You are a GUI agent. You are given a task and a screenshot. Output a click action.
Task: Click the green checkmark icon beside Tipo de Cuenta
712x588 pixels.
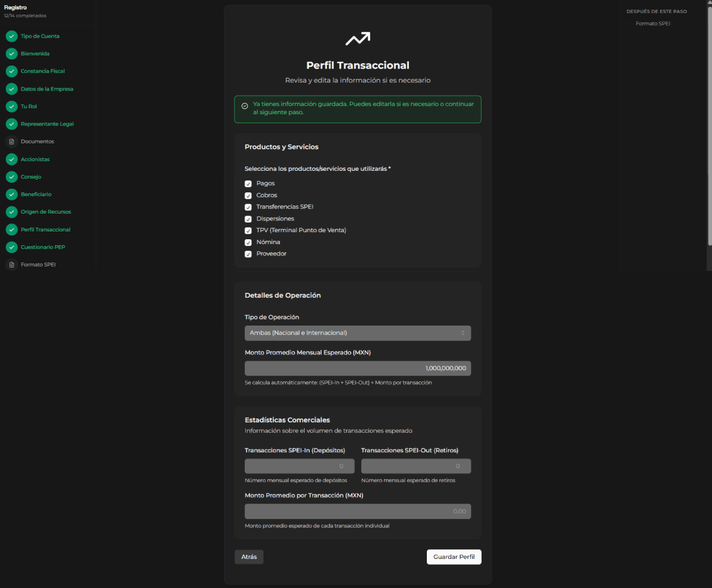(12, 36)
